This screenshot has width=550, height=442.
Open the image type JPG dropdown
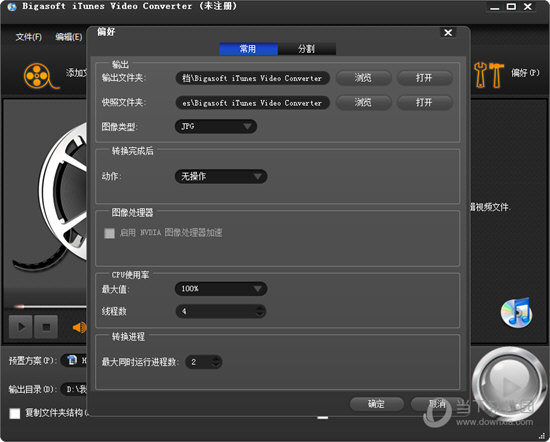tap(216, 126)
